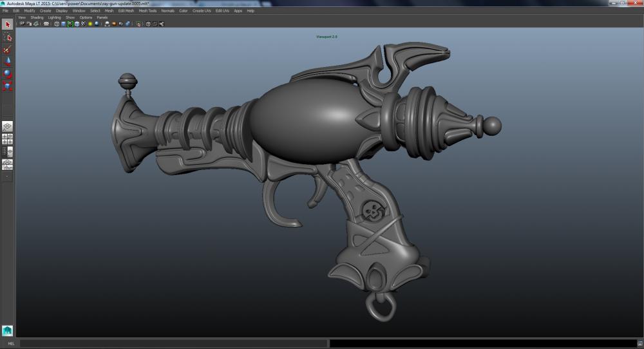This screenshot has width=644, height=349.
Task: Pick the Rotate tool sphere icon
Action: (7, 74)
